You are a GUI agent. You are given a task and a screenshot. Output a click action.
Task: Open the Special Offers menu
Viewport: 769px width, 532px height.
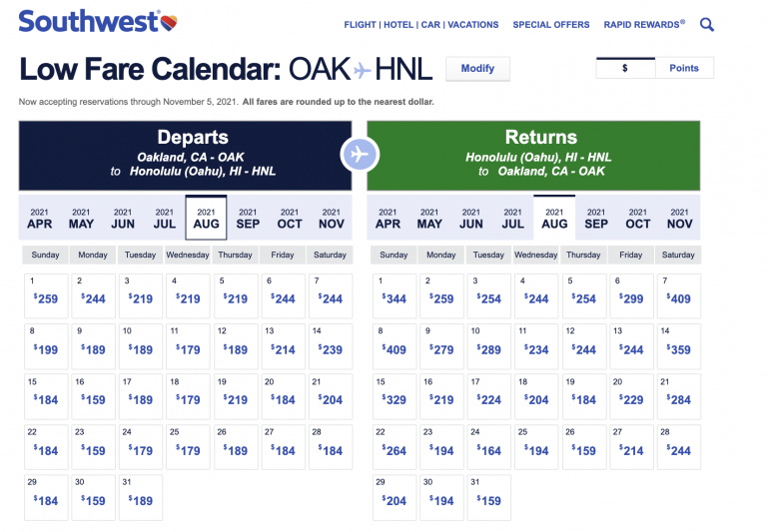click(x=550, y=25)
